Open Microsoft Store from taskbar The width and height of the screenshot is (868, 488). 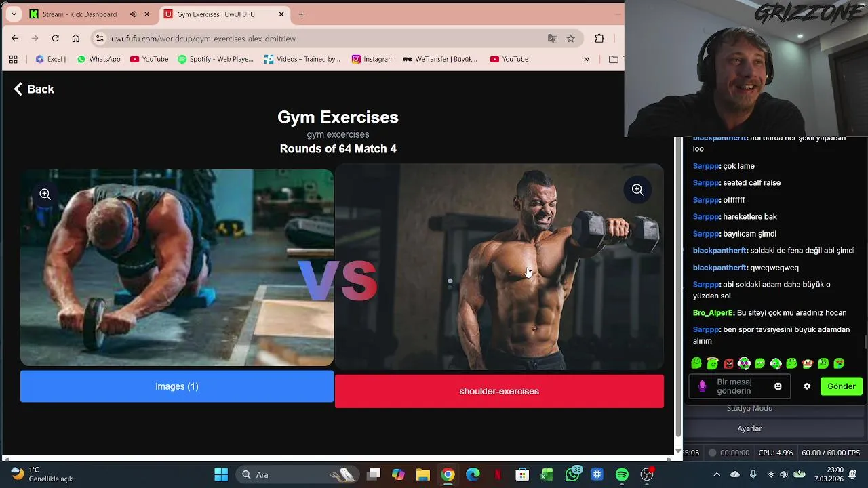coord(522,474)
